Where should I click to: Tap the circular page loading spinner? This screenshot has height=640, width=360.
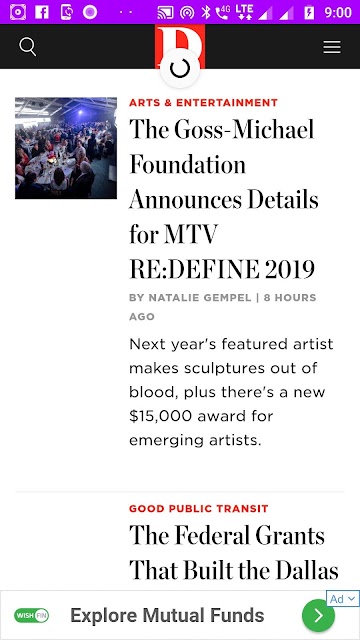[x=180, y=68]
